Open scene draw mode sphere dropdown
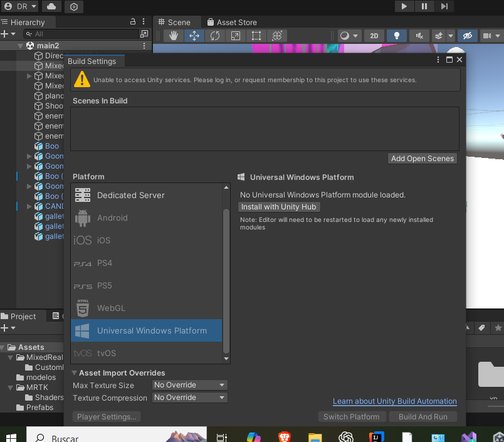Image resolution: width=504 pixels, height=442 pixels. [349, 36]
